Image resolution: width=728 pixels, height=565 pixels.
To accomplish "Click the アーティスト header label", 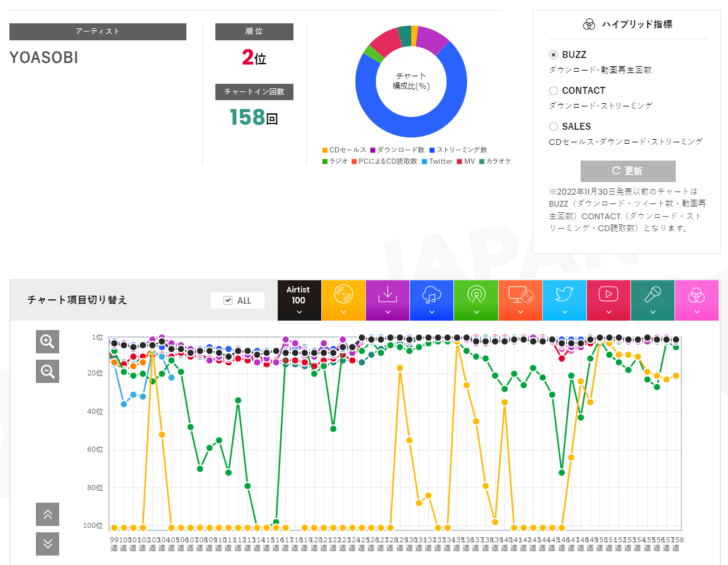I will coord(98,31).
